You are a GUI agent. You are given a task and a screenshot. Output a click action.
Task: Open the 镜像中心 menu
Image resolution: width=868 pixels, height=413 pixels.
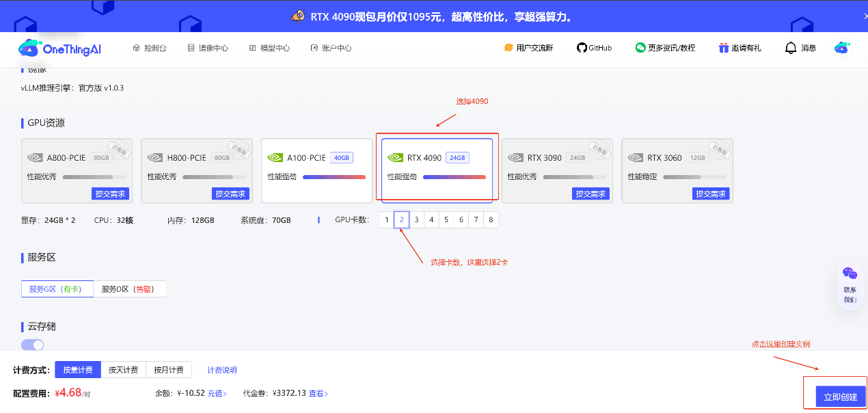click(207, 49)
